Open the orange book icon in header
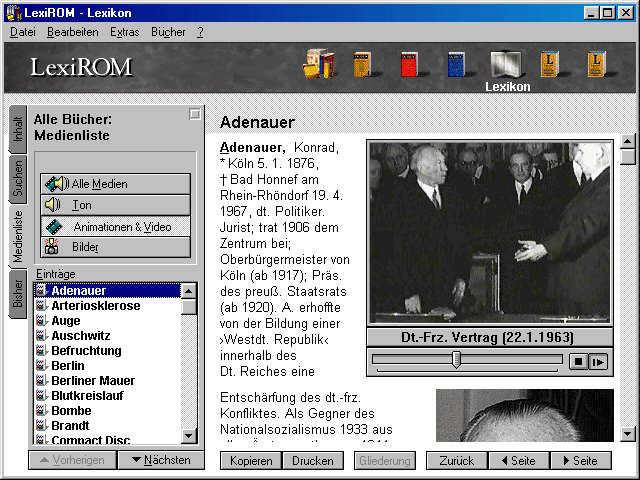 pos(363,64)
